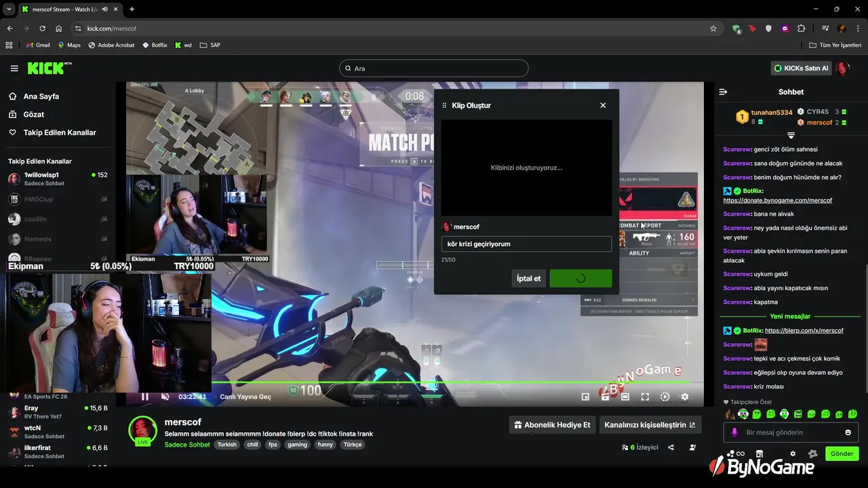Click the Gönder send button
The height and width of the screenshot is (488, 868).
tap(842, 453)
